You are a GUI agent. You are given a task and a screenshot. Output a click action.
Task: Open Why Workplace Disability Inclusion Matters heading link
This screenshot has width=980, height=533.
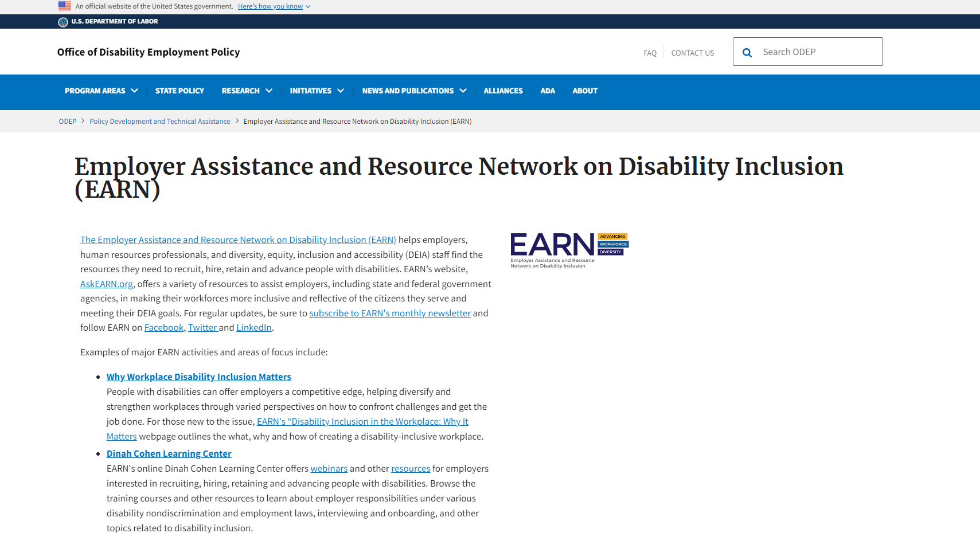click(199, 377)
